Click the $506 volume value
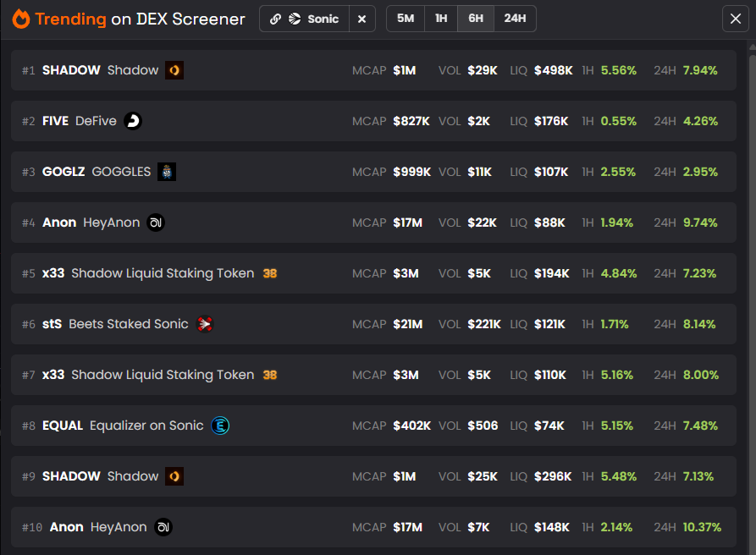The height and width of the screenshot is (555, 756). point(483,426)
